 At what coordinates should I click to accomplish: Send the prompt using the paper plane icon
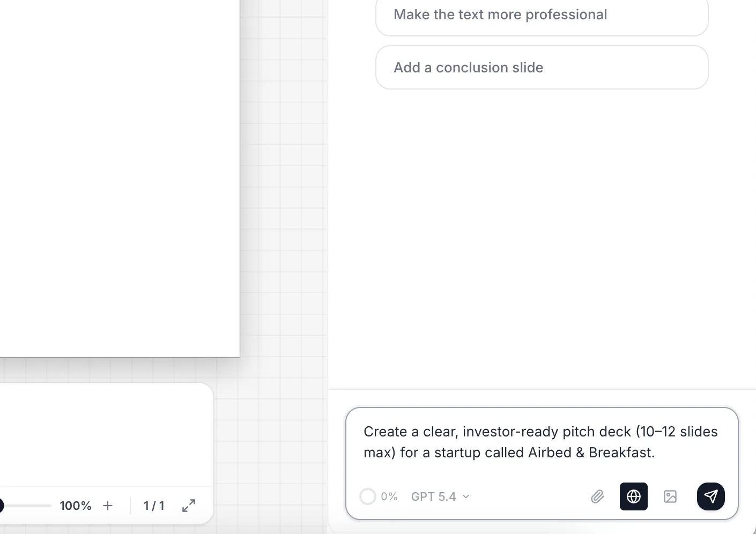(x=711, y=496)
